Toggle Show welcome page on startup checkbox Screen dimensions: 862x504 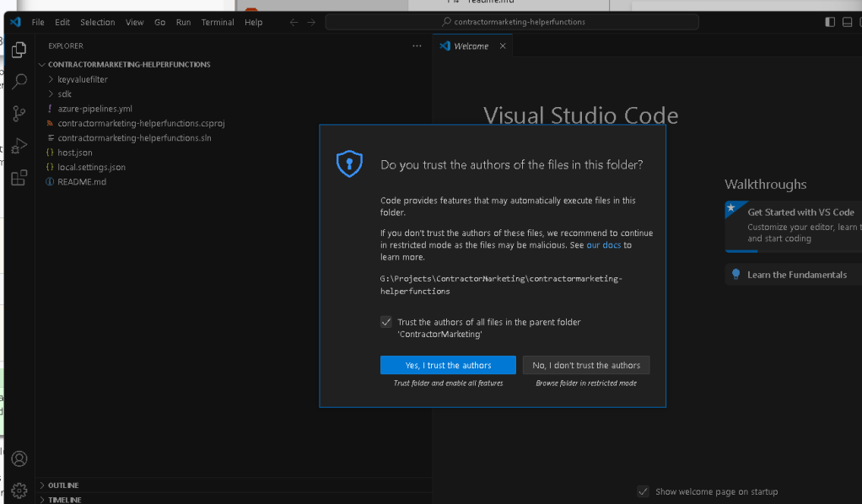(x=643, y=491)
